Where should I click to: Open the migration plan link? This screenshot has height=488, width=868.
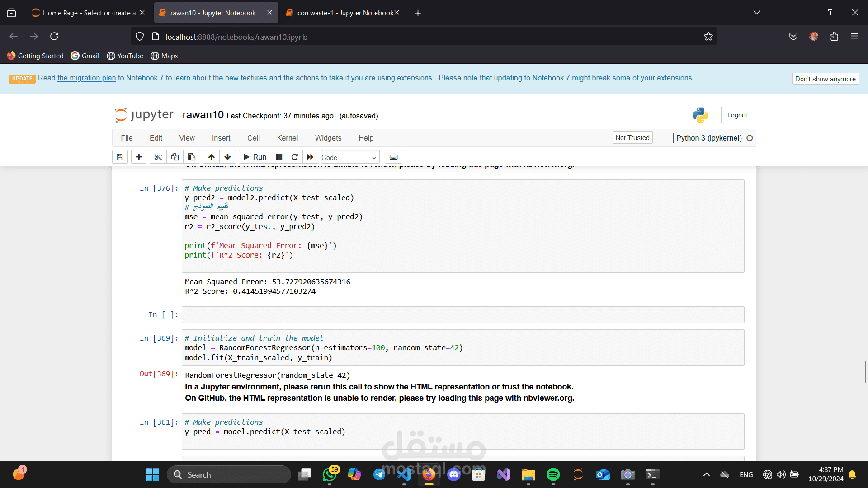pos(87,78)
